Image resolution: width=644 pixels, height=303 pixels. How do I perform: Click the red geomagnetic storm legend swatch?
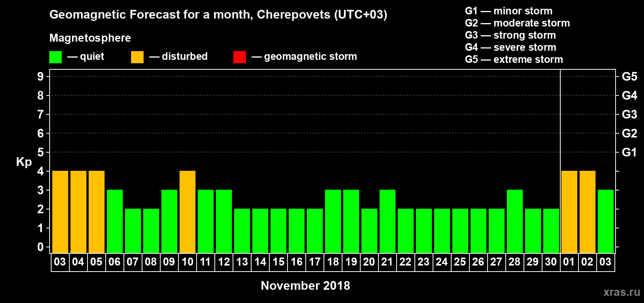click(x=239, y=57)
